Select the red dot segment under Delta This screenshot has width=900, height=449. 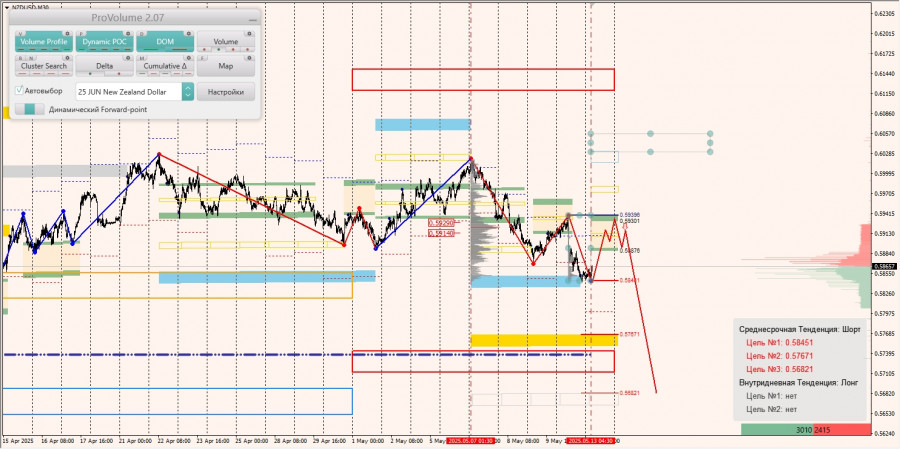pyautogui.click(x=119, y=73)
